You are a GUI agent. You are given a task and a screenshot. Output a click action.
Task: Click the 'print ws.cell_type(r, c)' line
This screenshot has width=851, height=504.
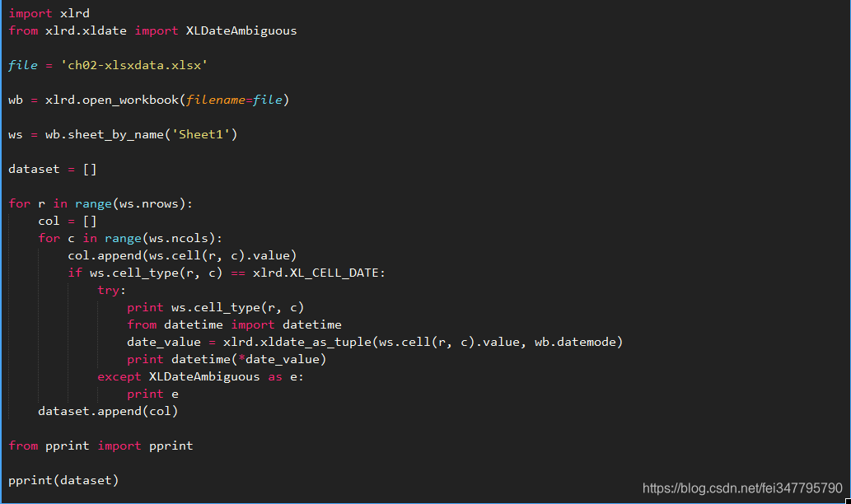point(216,308)
